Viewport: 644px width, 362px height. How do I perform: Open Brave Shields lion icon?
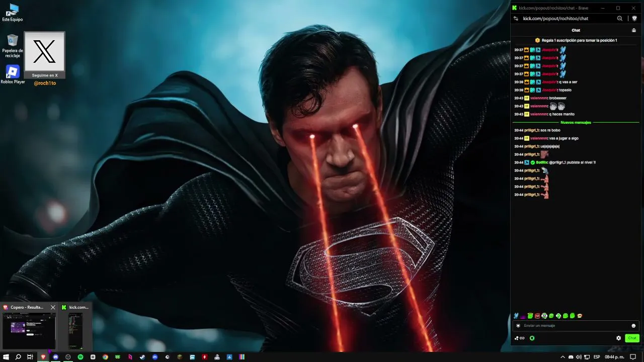click(x=634, y=19)
